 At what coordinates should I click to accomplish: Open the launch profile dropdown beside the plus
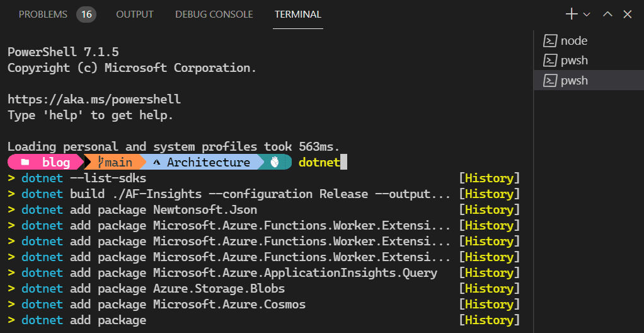pyautogui.click(x=587, y=15)
